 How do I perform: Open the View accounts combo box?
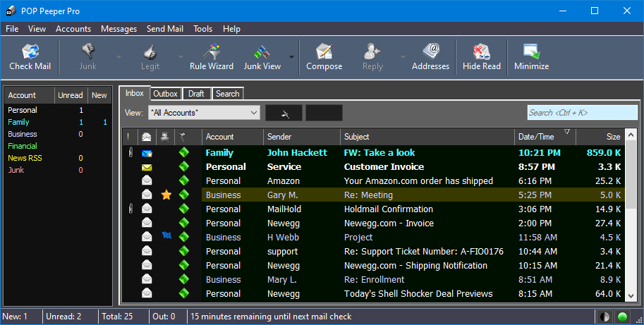pyautogui.click(x=204, y=112)
